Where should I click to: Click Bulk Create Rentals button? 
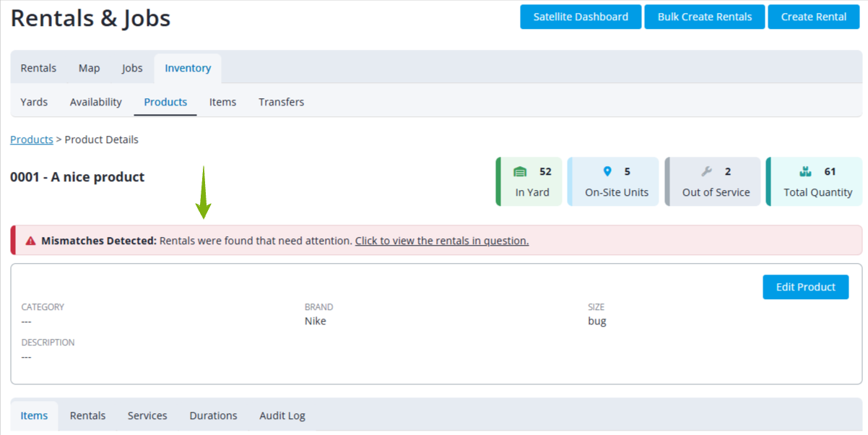[x=705, y=17]
